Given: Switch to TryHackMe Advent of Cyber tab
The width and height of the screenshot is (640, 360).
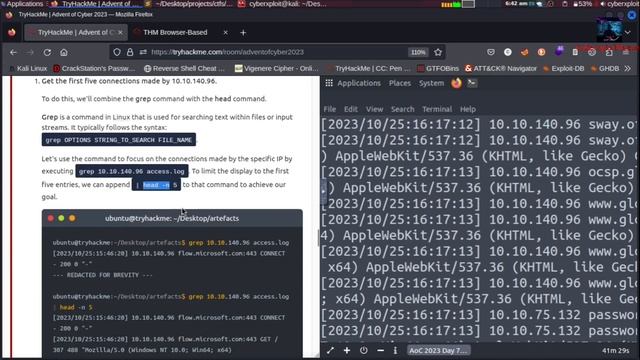Looking at the screenshot, I should coord(76,32).
